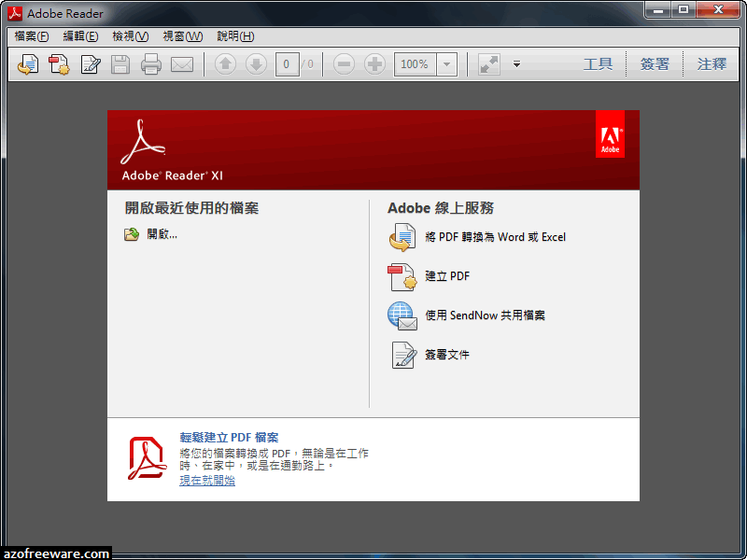
Task: Open the 工具 pane
Action: point(598,64)
